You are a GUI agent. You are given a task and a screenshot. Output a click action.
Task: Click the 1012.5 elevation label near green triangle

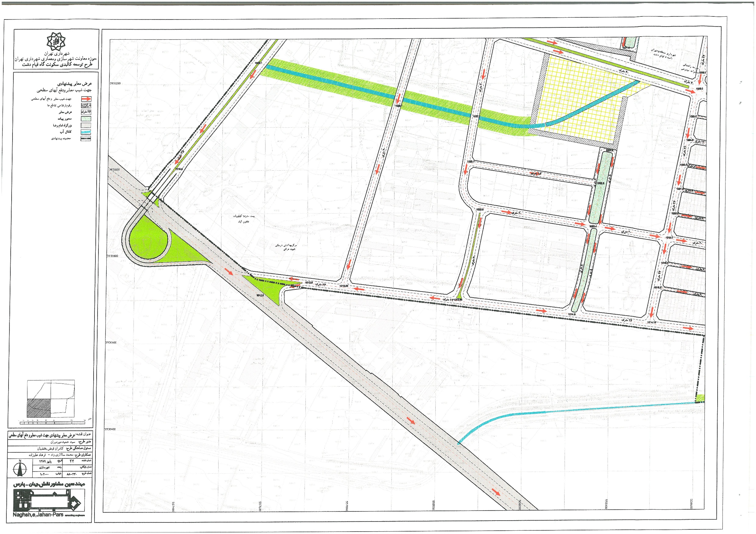click(x=260, y=295)
